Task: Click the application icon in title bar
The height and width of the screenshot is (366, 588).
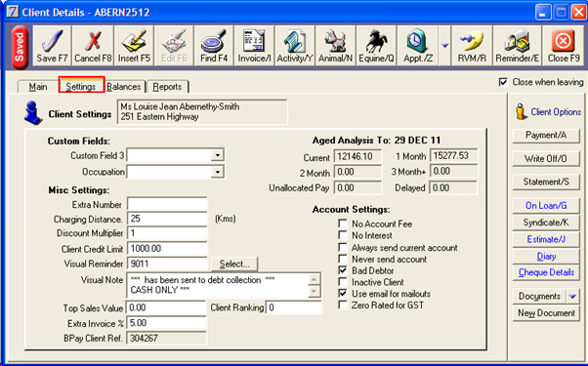Action: [13, 12]
